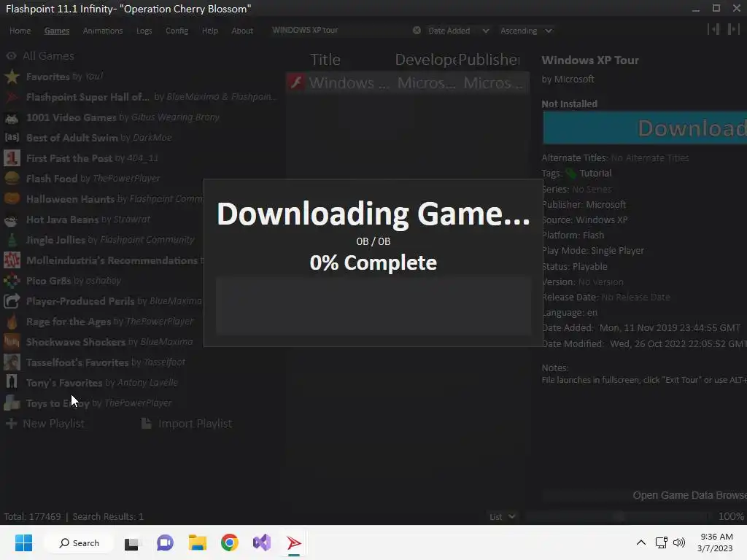
Task: Sort by the Title column header
Action: tap(325, 60)
